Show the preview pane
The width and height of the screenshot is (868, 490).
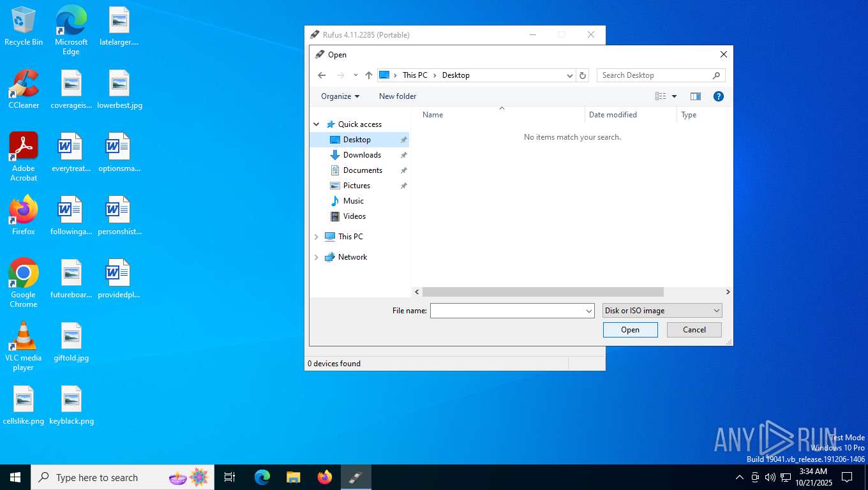[x=696, y=96]
